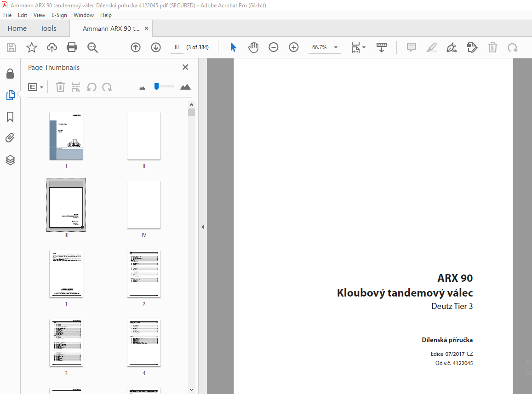Select page thumbnail 2
Image resolution: width=532 pixels, height=394 pixels.
coord(144,274)
